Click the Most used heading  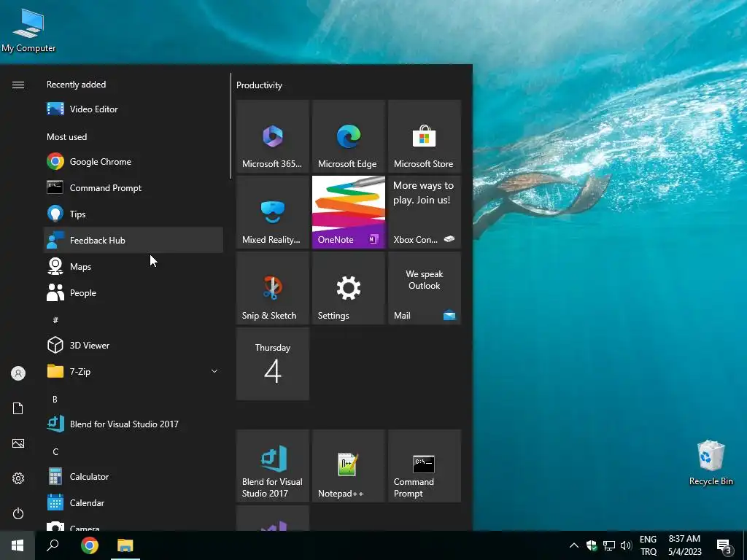click(66, 136)
